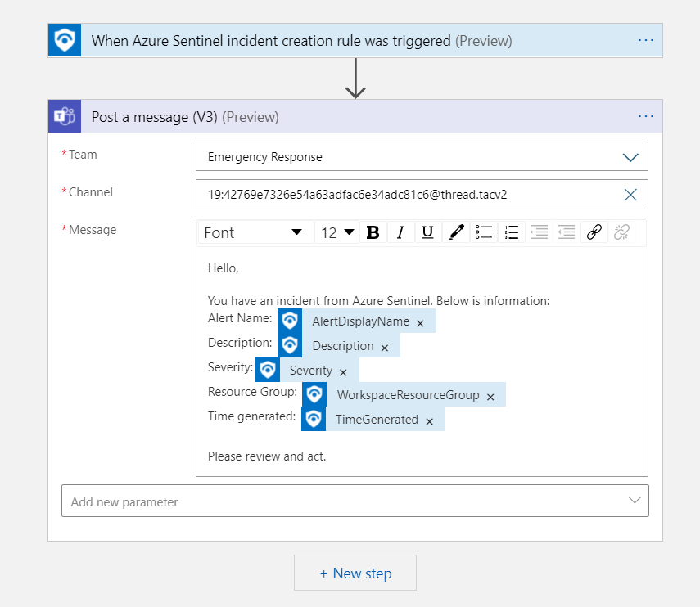
Task: Click the increase indent icon
Action: (539, 233)
